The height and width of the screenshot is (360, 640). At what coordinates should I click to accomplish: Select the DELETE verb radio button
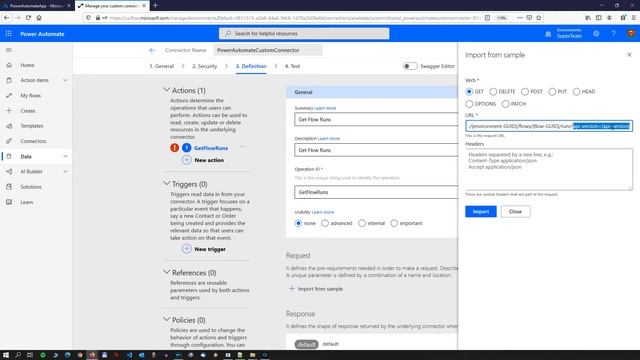(x=493, y=91)
